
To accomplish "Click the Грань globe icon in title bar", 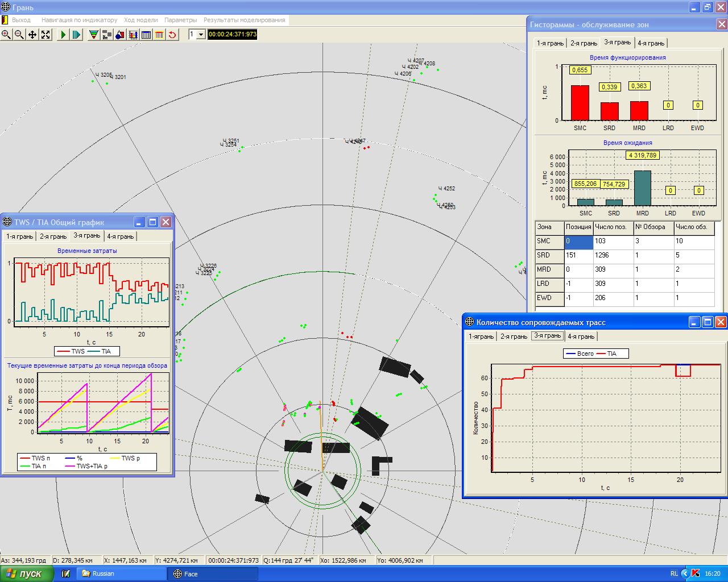I will pyautogui.click(x=6, y=7).
